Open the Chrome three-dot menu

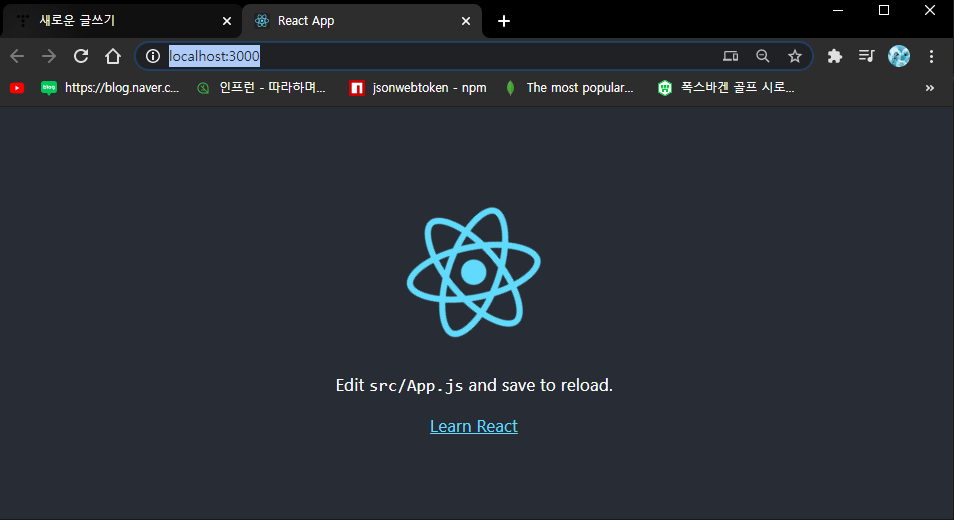point(931,56)
